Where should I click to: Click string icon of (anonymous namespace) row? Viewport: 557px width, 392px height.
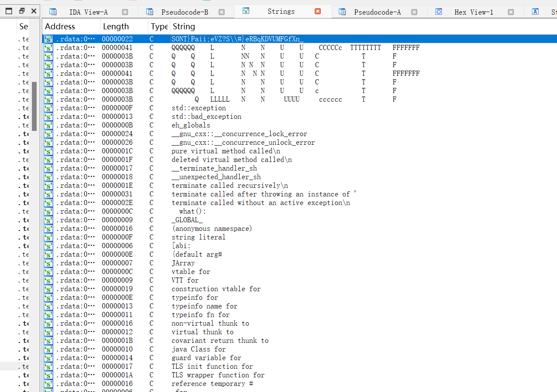[49, 229]
